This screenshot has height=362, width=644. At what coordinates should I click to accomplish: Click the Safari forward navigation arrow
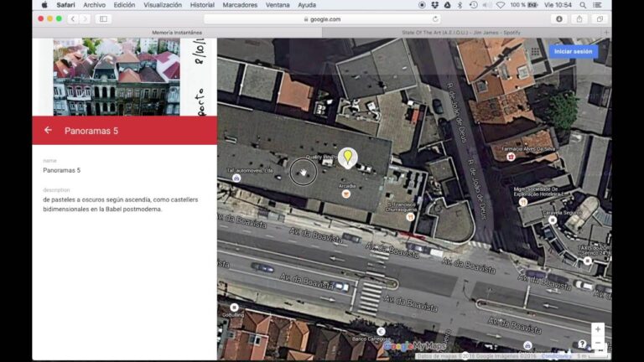click(x=85, y=18)
